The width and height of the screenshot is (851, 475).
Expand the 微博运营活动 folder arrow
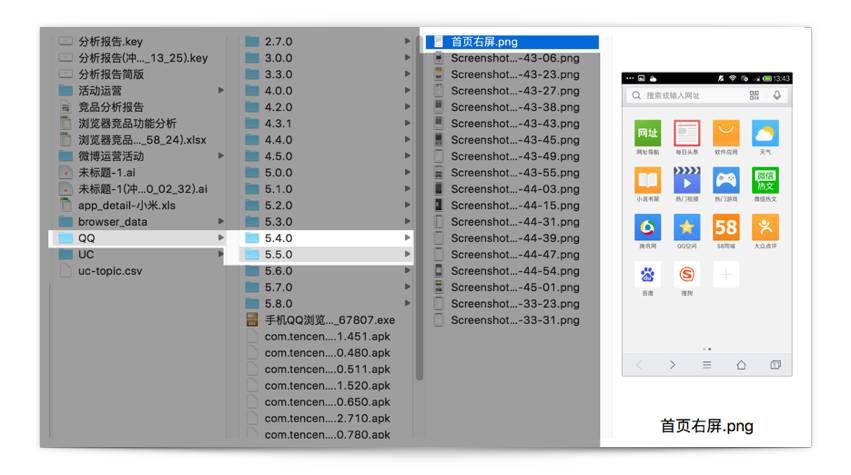[x=221, y=156]
